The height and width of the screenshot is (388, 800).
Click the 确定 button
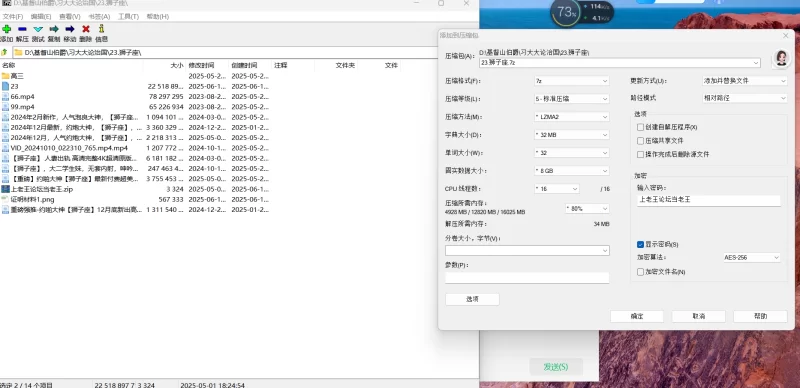[x=637, y=316]
